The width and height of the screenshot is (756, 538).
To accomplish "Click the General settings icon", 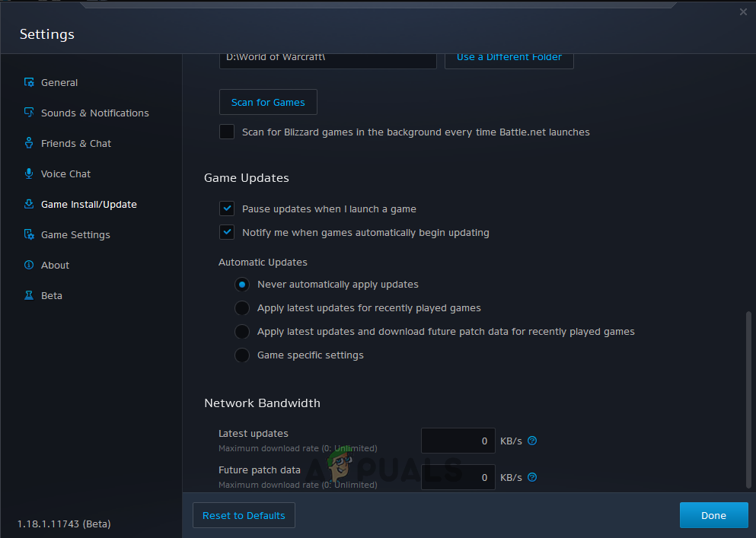I will click(29, 82).
